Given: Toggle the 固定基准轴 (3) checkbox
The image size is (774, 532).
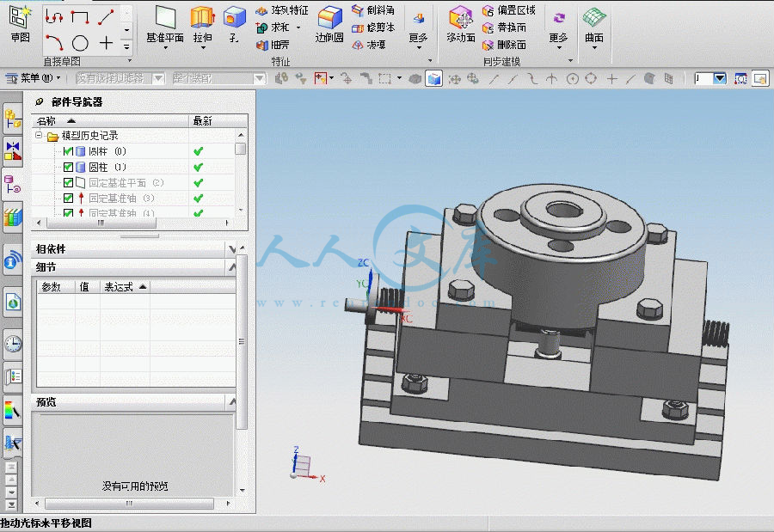Looking at the screenshot, I should point(69,199).
